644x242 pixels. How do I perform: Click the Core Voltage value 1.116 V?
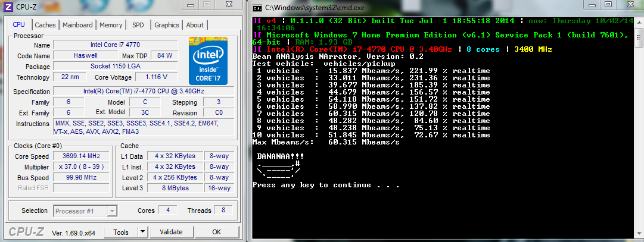(x=156, y=77)
